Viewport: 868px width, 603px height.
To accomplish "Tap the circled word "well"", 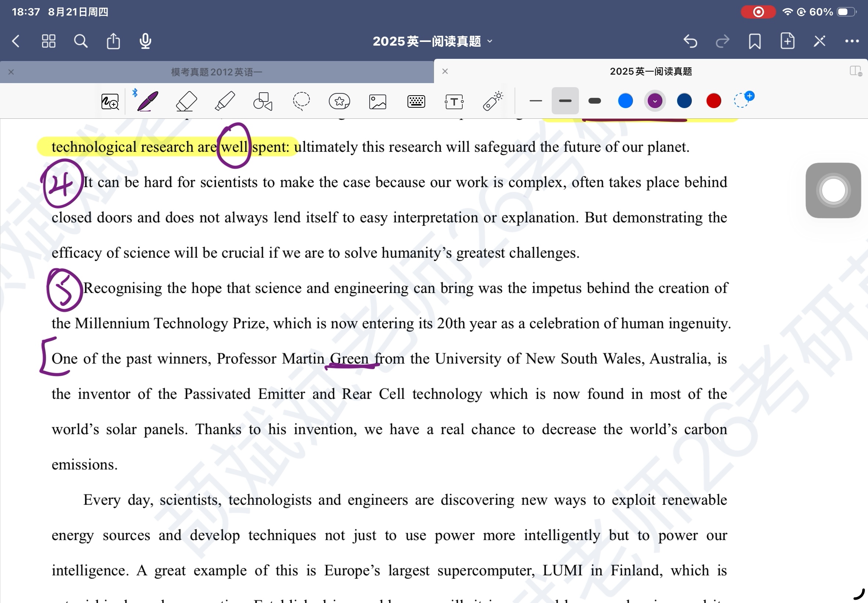I will click(x=234, y=147).
